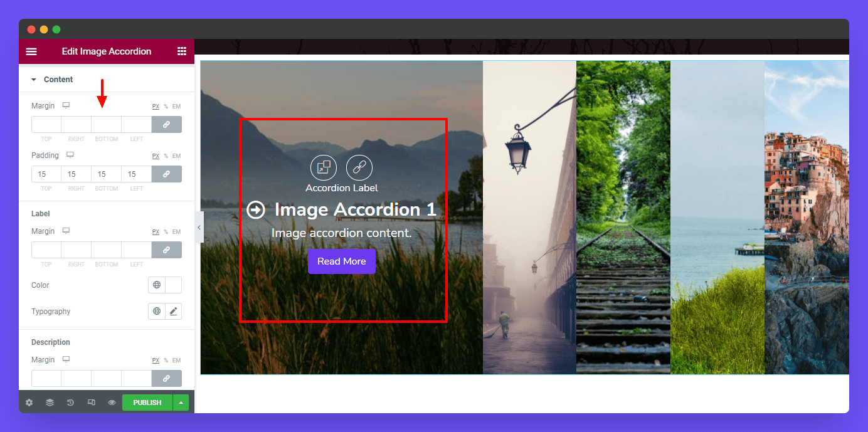Click the arrow icon beside Image Accordion 1

[256, 209]
